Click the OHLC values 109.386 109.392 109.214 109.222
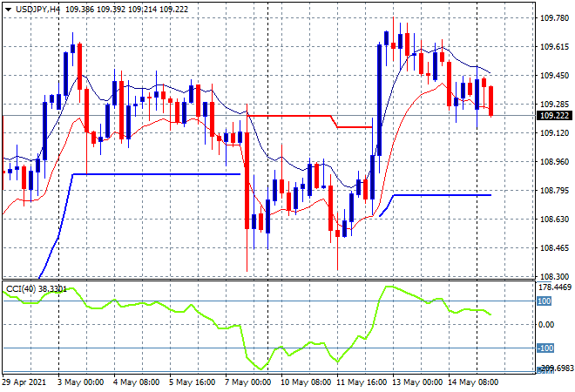Screen dimensions: 575x392 126,10
